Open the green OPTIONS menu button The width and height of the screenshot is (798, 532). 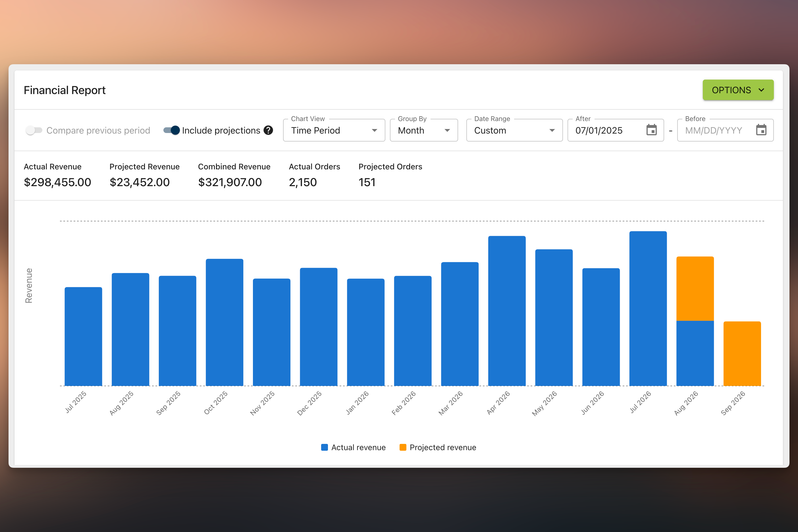tap(738, 90)
